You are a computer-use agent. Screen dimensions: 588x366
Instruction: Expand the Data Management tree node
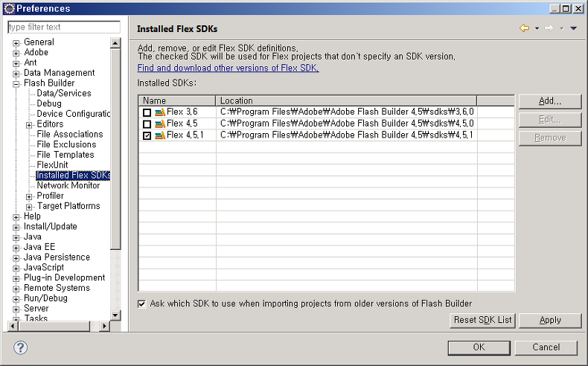[16, 74]
